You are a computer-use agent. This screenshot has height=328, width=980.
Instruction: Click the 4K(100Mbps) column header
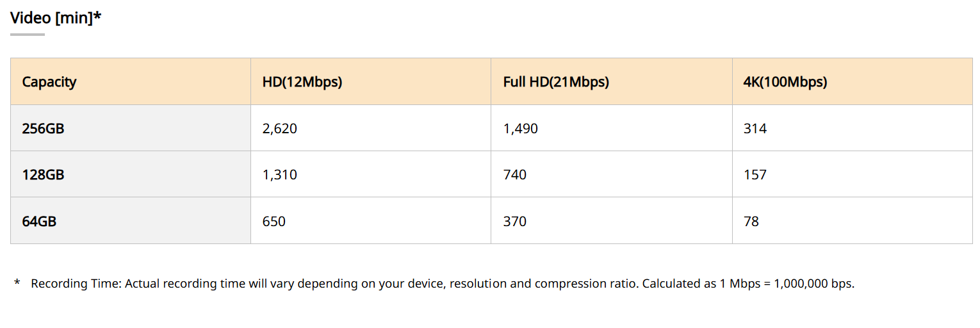point(785,82)
